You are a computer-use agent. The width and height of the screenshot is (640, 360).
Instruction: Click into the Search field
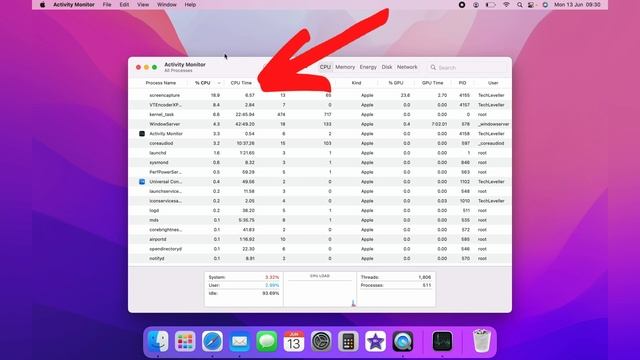point(468,67)
